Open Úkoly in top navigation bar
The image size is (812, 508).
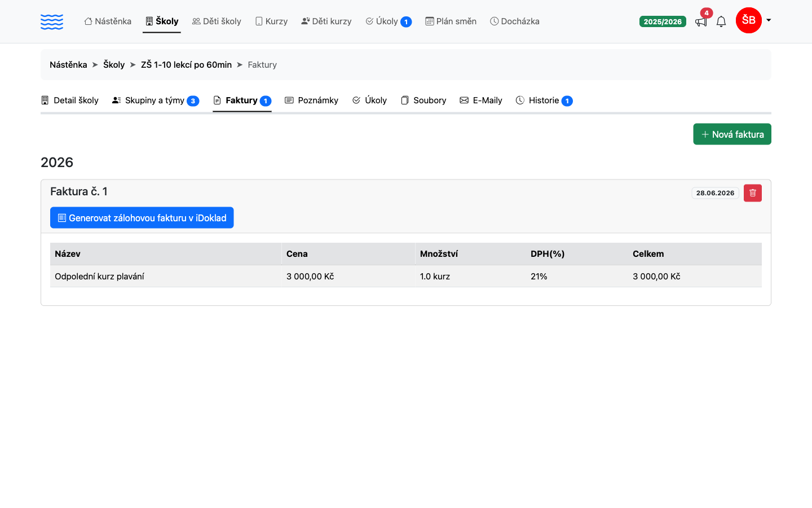(x=389, y=21)
